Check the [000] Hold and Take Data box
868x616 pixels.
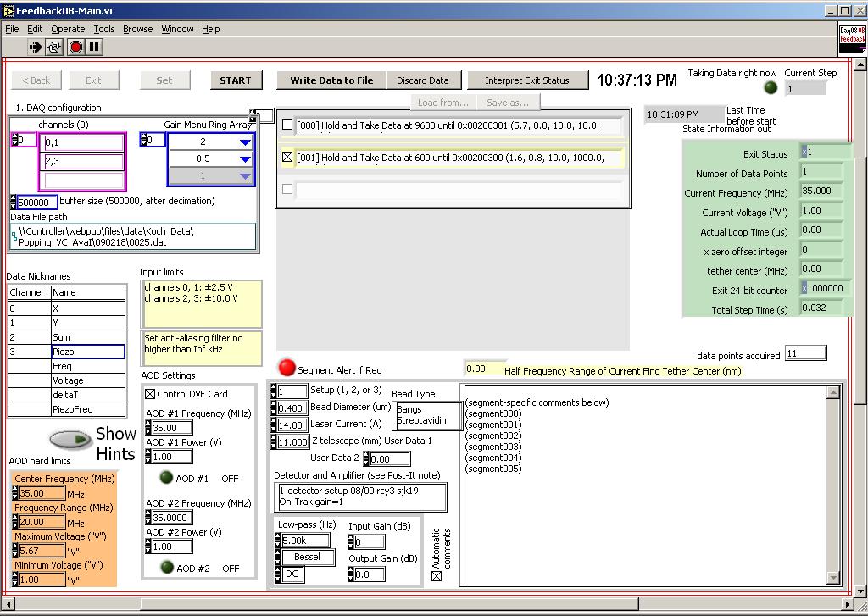287,125
